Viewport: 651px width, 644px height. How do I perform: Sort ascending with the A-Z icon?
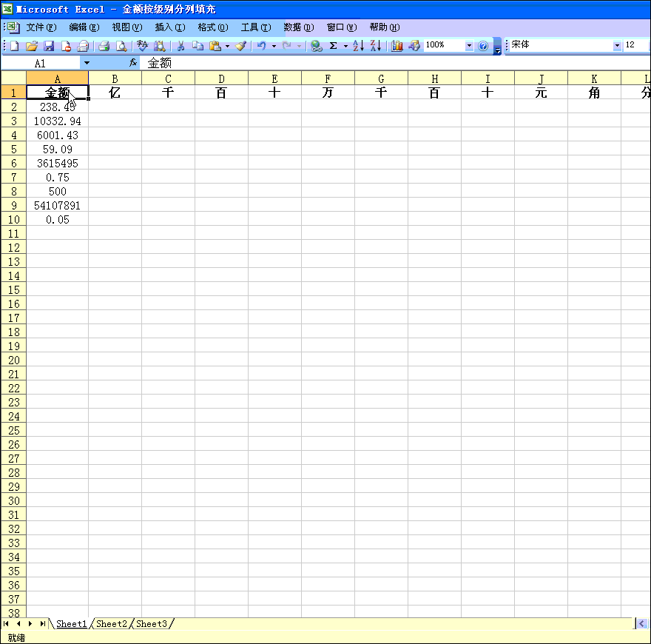click(358, 46)
